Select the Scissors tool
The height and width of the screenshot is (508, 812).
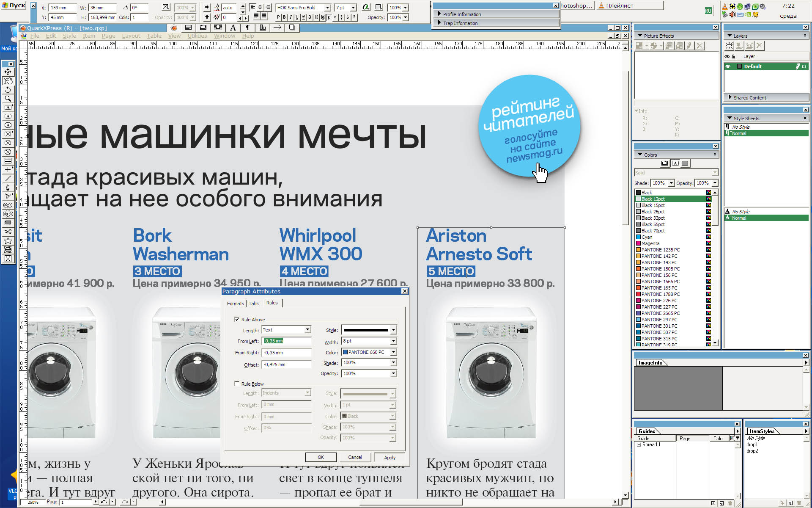(x=8, y=232)
